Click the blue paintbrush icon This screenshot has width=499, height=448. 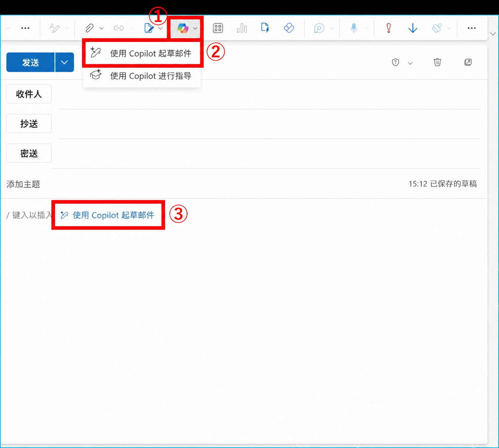click(437, 28)
